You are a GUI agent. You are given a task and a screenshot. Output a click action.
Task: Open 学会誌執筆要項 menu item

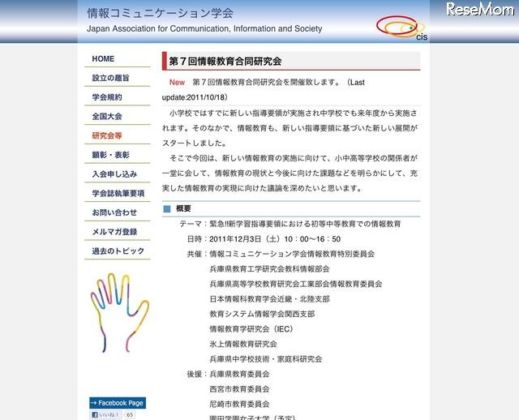pyautogui.click(x=118, y=193)
